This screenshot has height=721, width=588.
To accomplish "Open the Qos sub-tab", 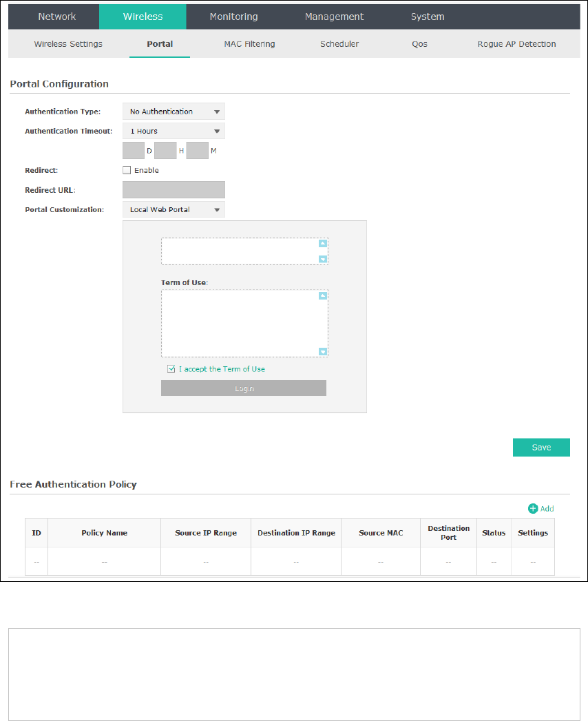I will (x=420, y=43).
